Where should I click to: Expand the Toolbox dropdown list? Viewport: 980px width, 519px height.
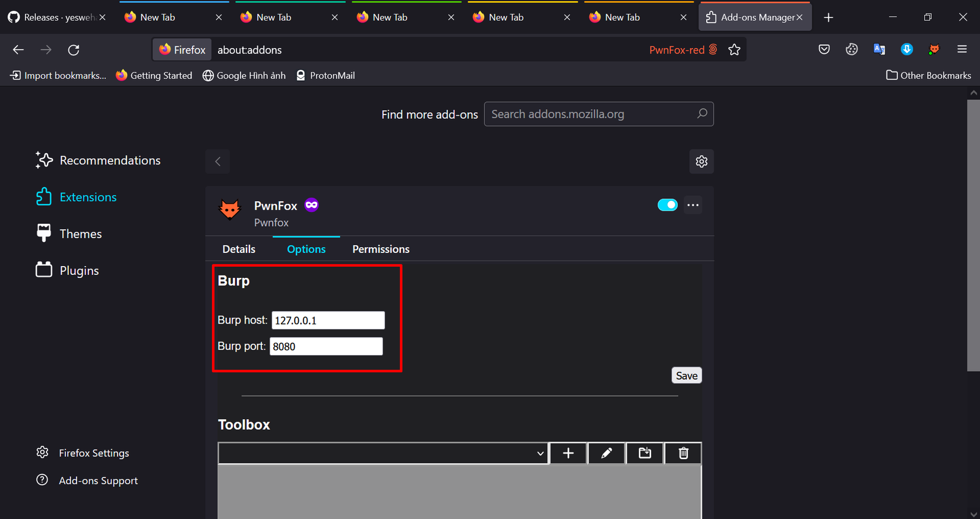pos(384,453)
